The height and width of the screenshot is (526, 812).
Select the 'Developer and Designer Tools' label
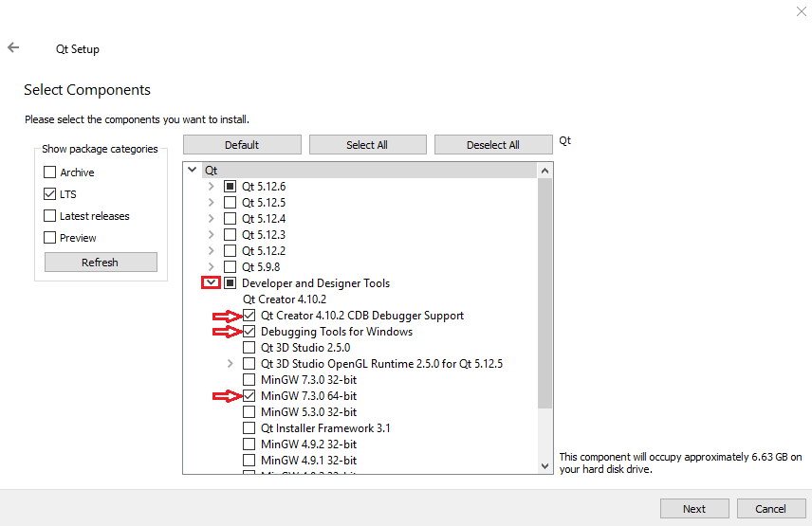pos(316,283)
